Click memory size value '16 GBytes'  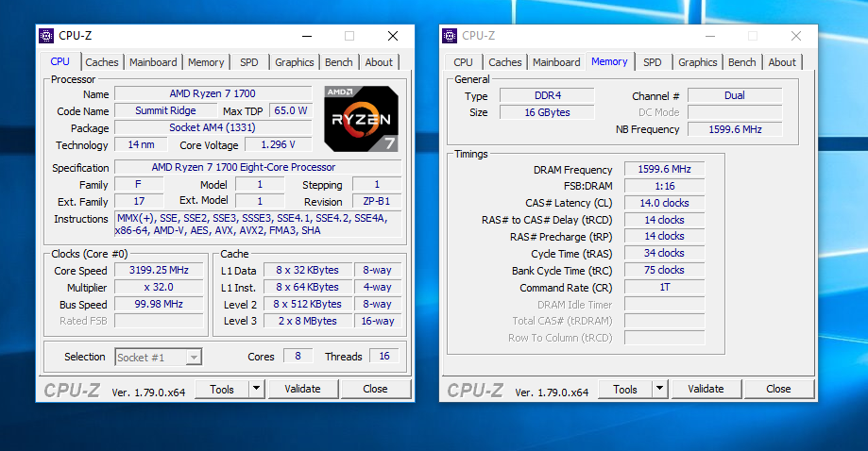pos(548,113)
